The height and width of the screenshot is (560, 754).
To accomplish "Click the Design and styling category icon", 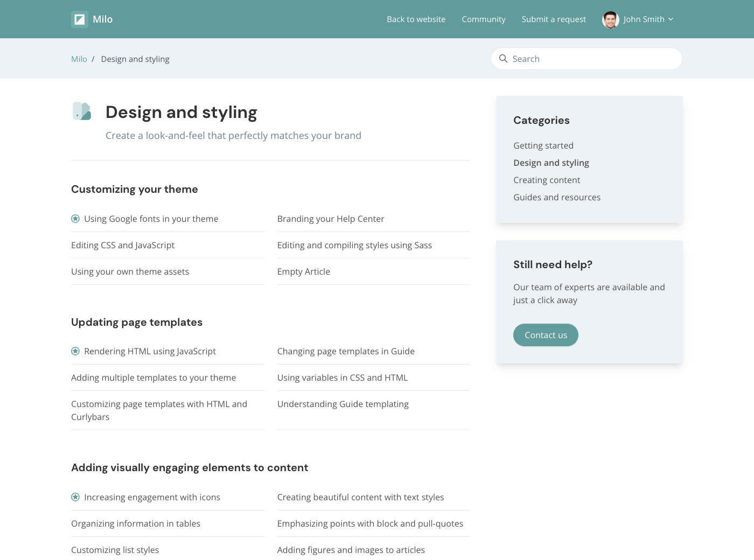I will click(x=82, y=111).
